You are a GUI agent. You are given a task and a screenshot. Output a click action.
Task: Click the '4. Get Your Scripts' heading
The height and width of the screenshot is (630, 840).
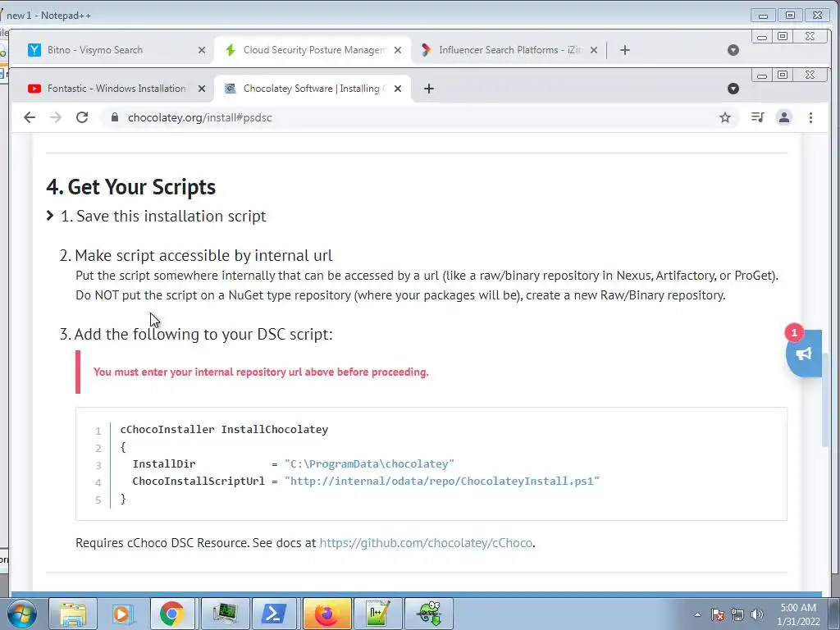coord(130,187)
